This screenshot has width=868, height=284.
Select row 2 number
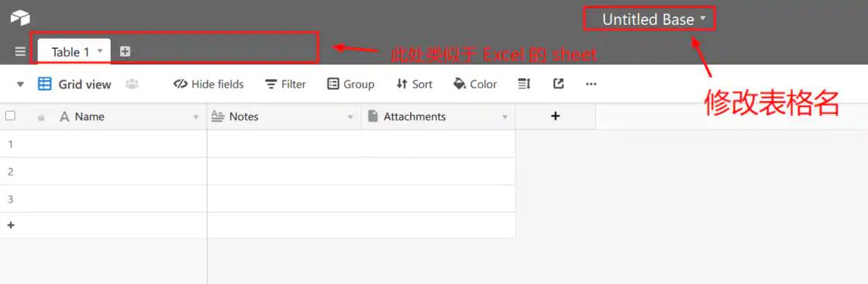click(11, 172)
